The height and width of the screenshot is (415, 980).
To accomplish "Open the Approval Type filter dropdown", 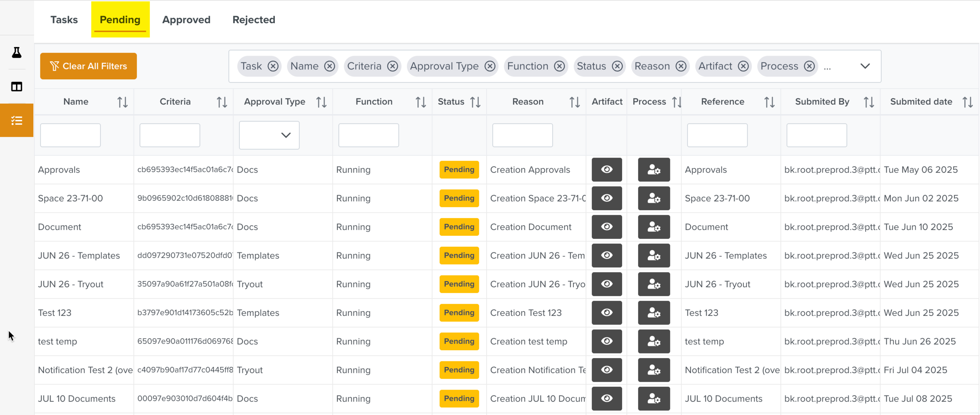I will click(x=269, y=135).
